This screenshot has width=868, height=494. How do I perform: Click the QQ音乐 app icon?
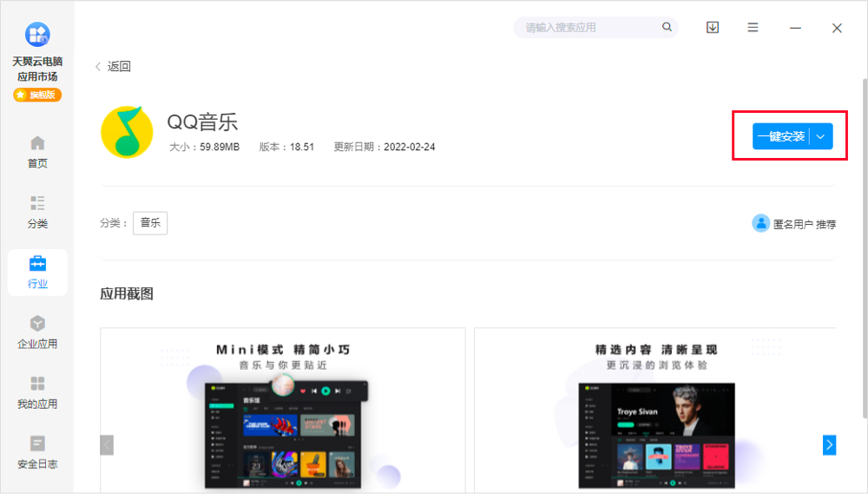(x=127, y=132)
